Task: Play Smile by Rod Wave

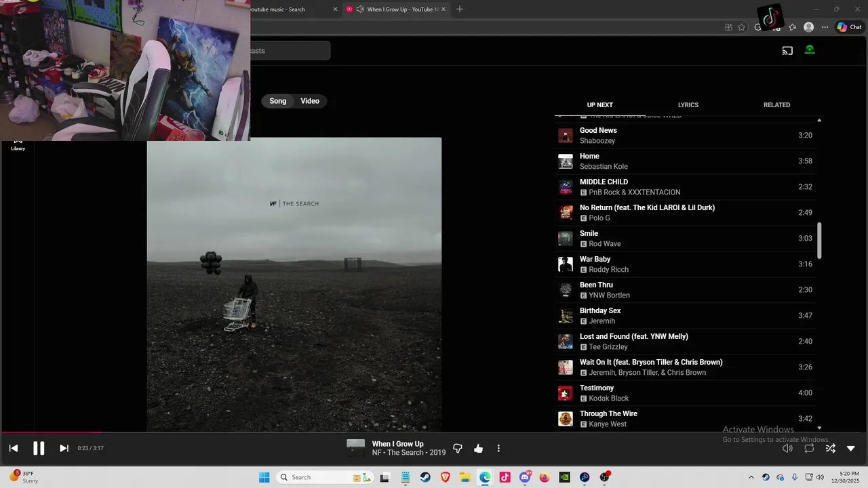Action: [x=685, y=239]
